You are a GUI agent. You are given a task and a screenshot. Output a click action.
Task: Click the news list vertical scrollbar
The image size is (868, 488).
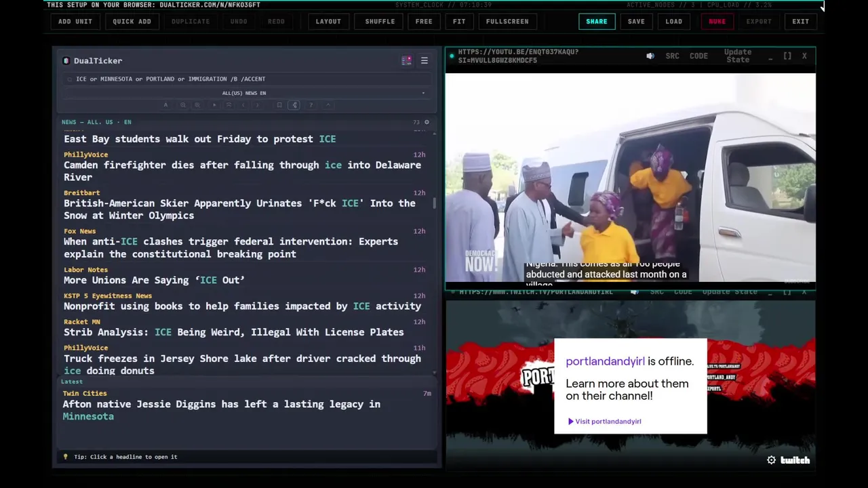435,203
